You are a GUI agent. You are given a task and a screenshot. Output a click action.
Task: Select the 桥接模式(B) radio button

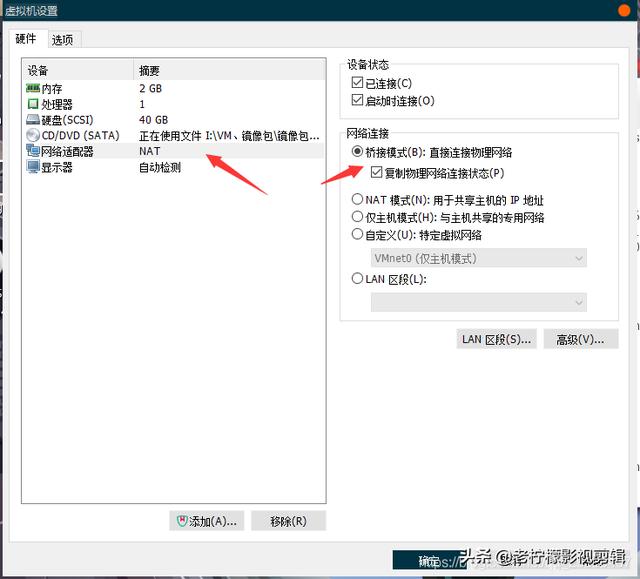point(357,151)
